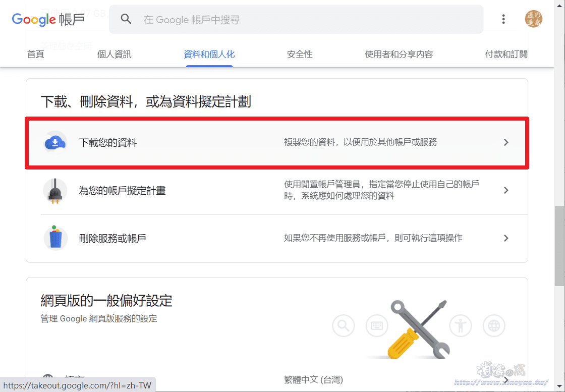565x392 pixels.
Task: Click the search magnifier icon
Action: [x=126, y=19]
